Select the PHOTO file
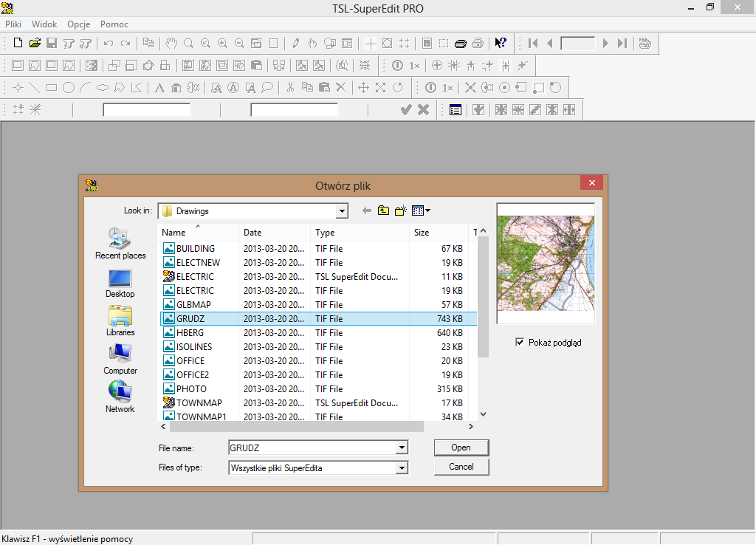This screenshot has height=545, width=756. point(319,388)
